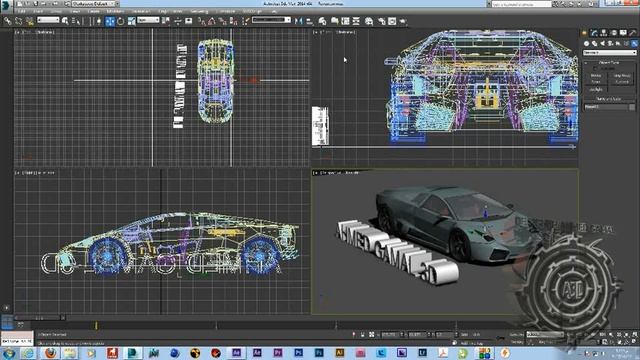This screenshot has height=360, width=640.
Task: Switch to the Modify command panel tab
Action: [x=594, y=33]
